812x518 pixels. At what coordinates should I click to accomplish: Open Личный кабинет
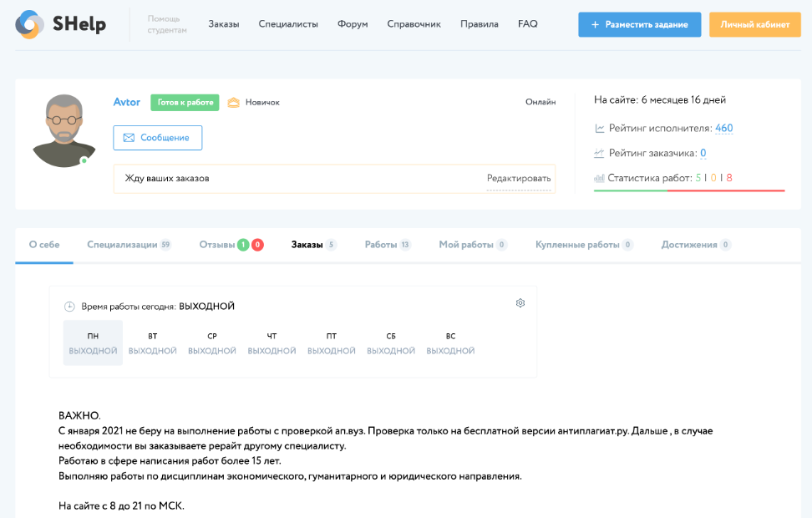point(754,24)
